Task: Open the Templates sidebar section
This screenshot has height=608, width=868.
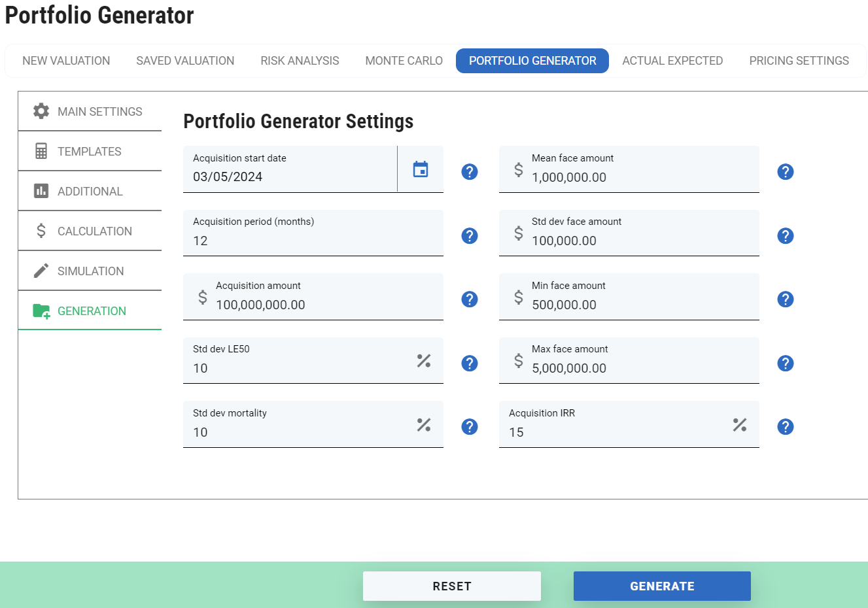Action: pos(90,152)
